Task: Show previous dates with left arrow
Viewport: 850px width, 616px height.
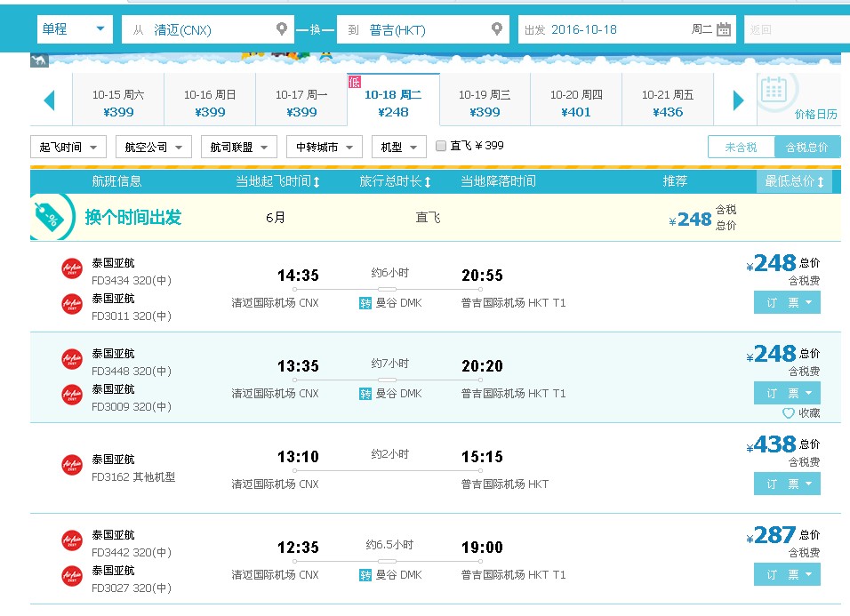Action: click(50, 100)
